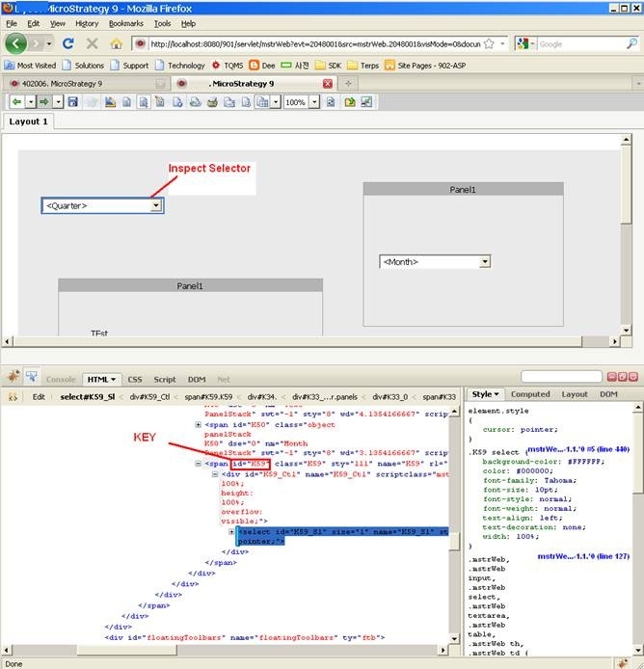Select the Layout 1 tab
This screenshot has height=669, width=644.
28,121
